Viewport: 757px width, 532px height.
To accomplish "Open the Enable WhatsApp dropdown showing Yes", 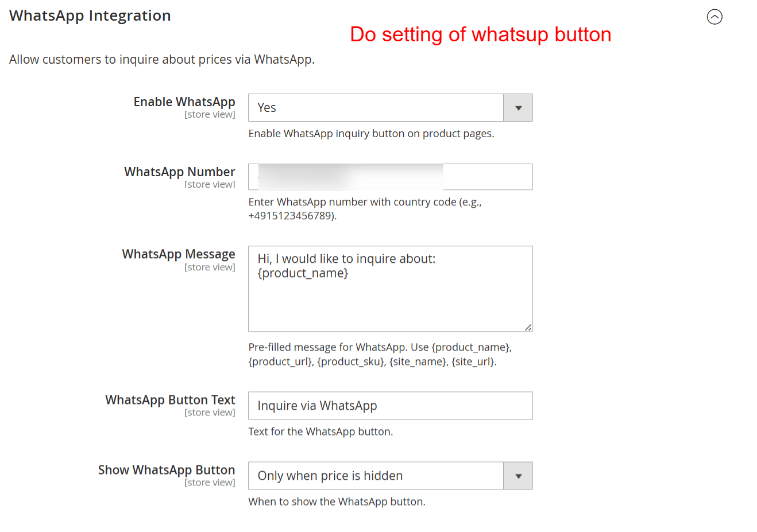I will [376, 108].
